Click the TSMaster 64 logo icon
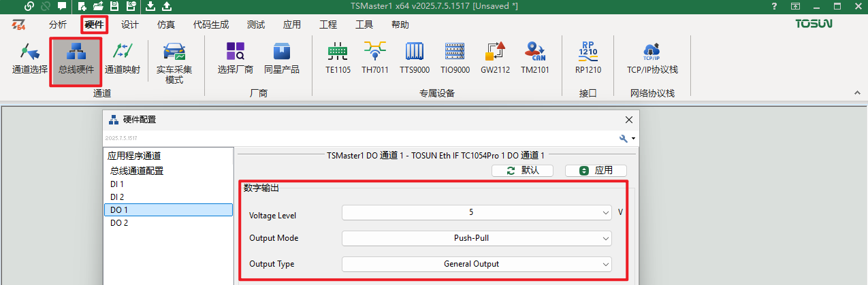 click(x=18, y=24)
